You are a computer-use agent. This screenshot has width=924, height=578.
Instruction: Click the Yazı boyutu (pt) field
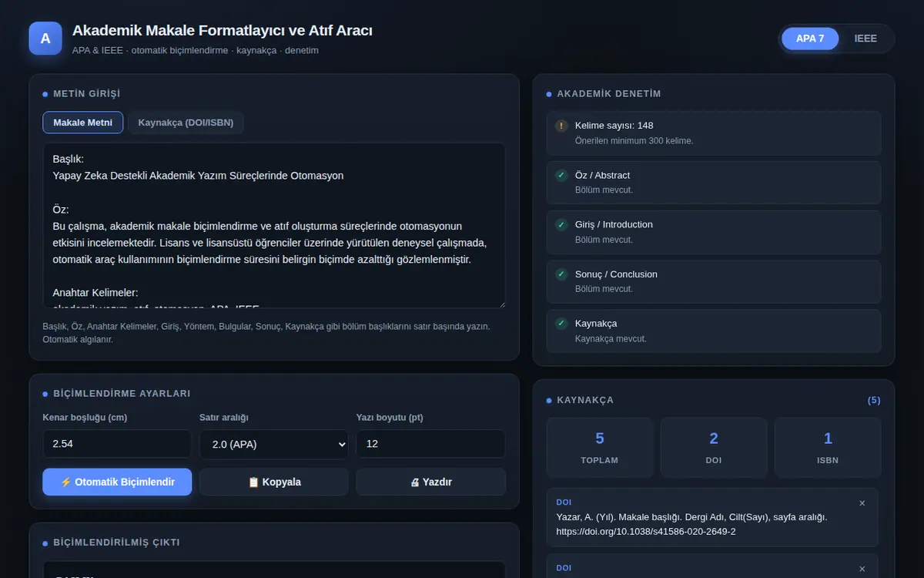click(x=430, y=444)
